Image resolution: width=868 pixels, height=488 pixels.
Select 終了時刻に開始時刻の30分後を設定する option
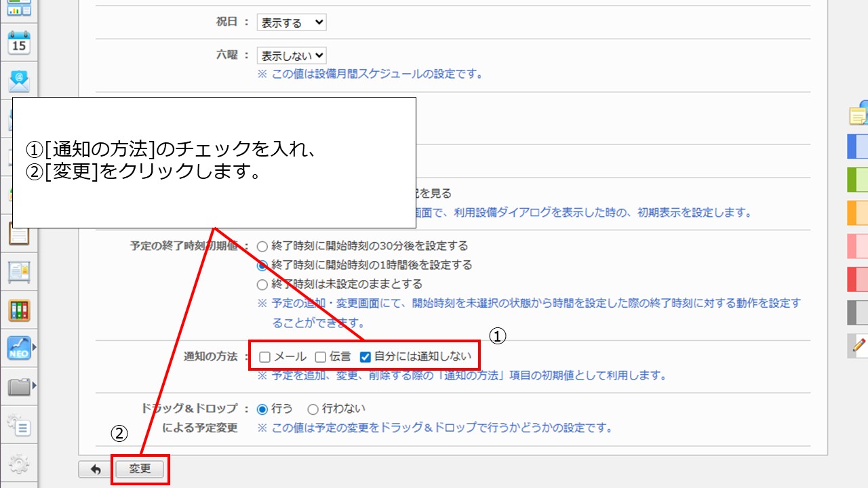click(x=262, y=246)
